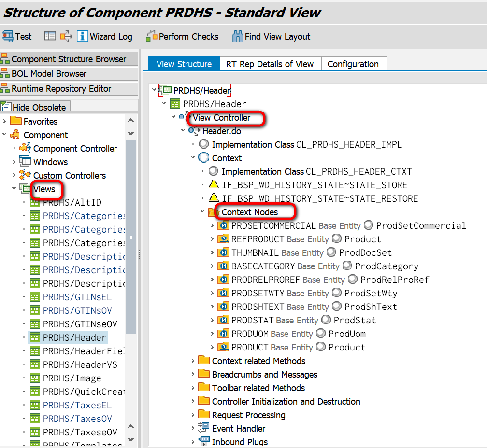Click the Hide Obsolete icon
Image resolution: width=487 pixels, height=448 pixels.
point(6,107)
